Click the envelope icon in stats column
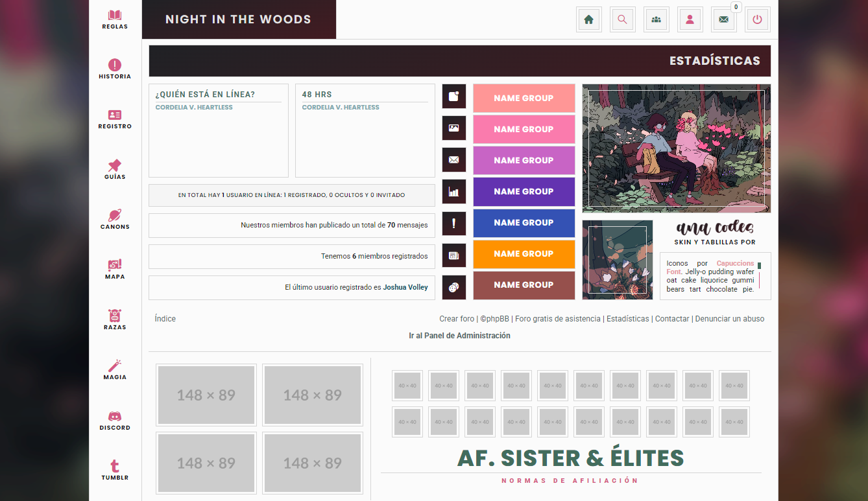The height and width of the screenshot is (501, 868). tap(454, 159)
